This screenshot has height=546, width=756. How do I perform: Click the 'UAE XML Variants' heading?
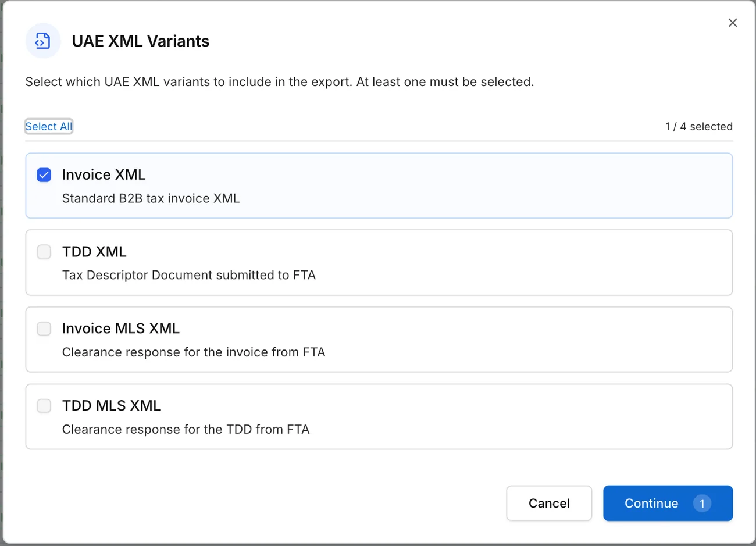point(141,41)
